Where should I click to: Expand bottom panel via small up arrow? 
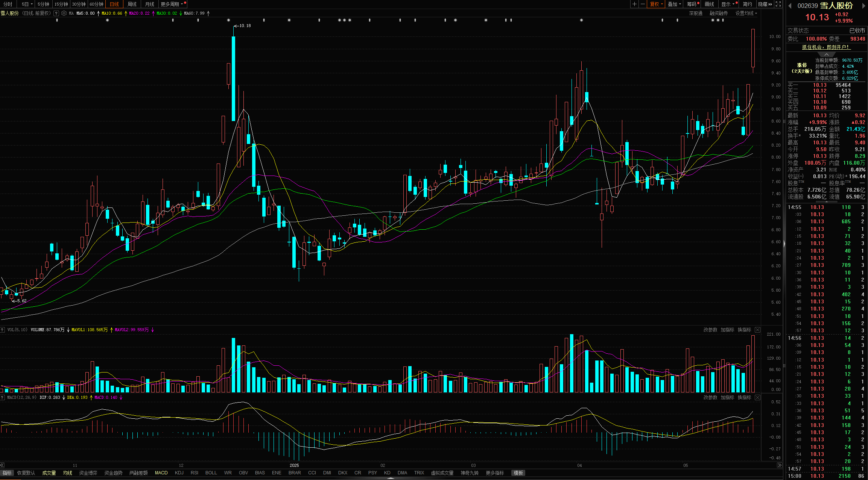pyautogui.click(x=391, y=478)
